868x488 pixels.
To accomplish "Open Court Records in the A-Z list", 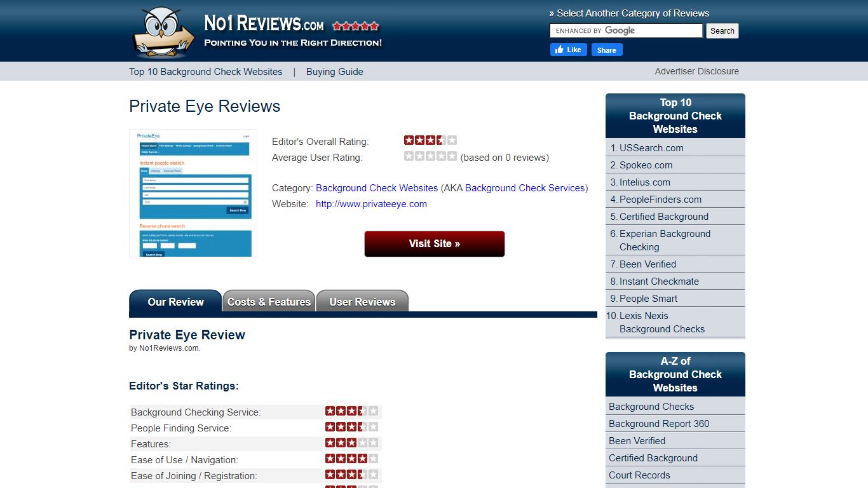I will [x=639, y=475].
